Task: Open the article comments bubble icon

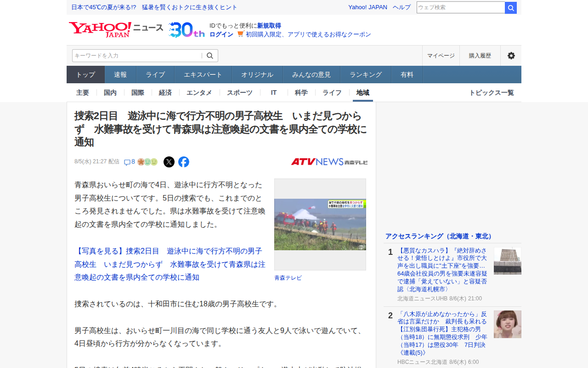Action: (127, 162)
